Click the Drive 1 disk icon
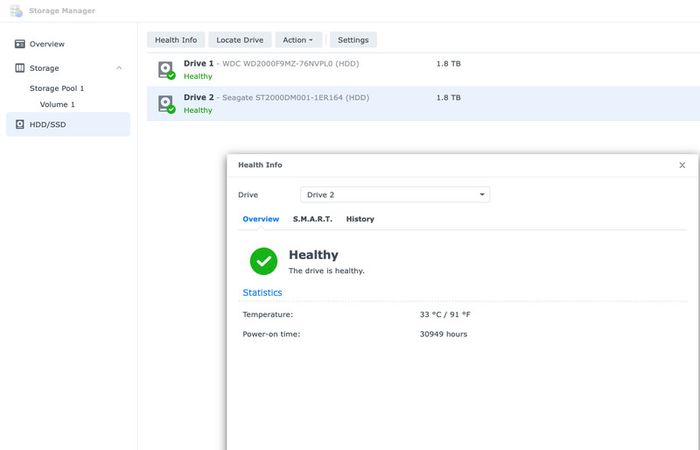 (167, 70)
